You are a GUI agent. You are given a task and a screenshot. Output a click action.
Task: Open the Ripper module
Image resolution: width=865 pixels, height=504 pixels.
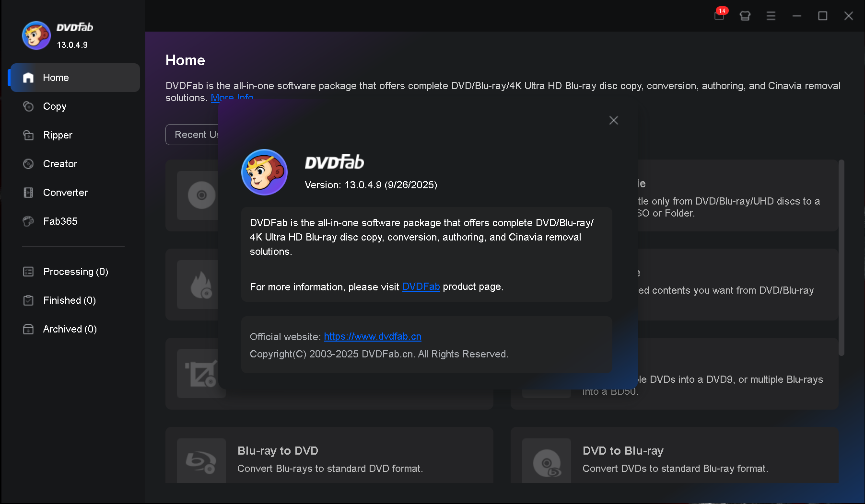[x=58, y=135]
